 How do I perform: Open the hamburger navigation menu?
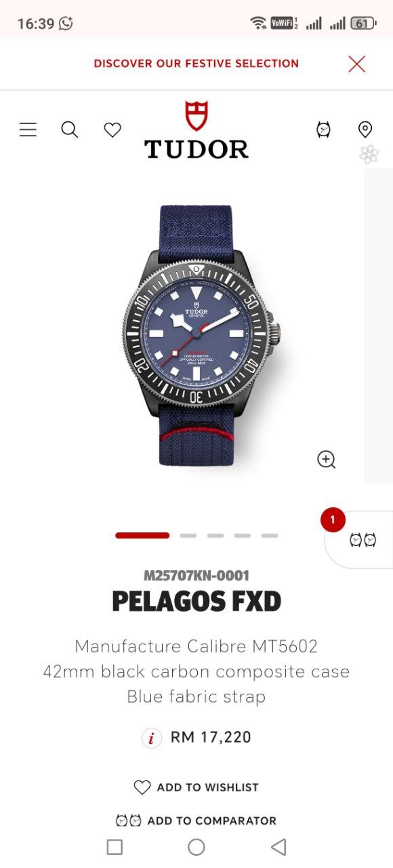click(28, 130)
